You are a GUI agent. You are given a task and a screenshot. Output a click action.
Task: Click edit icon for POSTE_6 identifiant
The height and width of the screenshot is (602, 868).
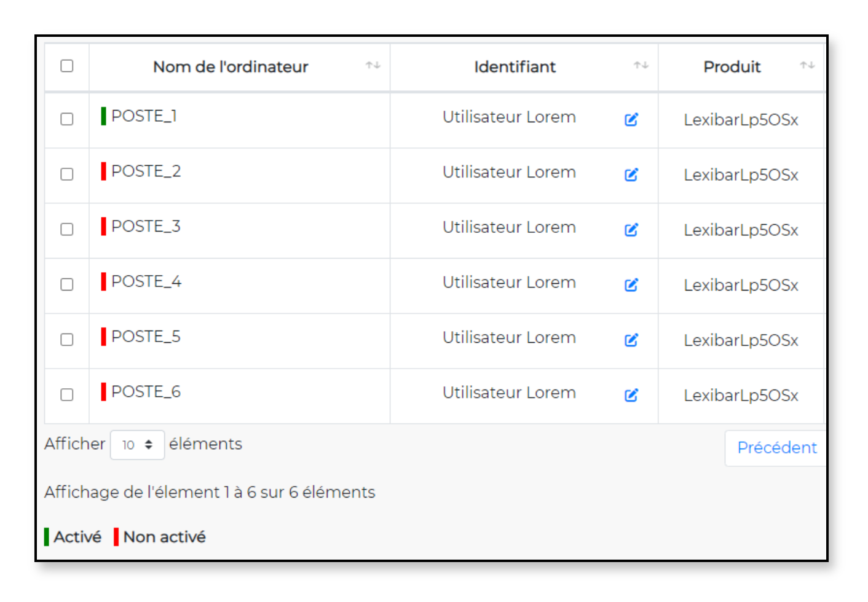point(631,395)
